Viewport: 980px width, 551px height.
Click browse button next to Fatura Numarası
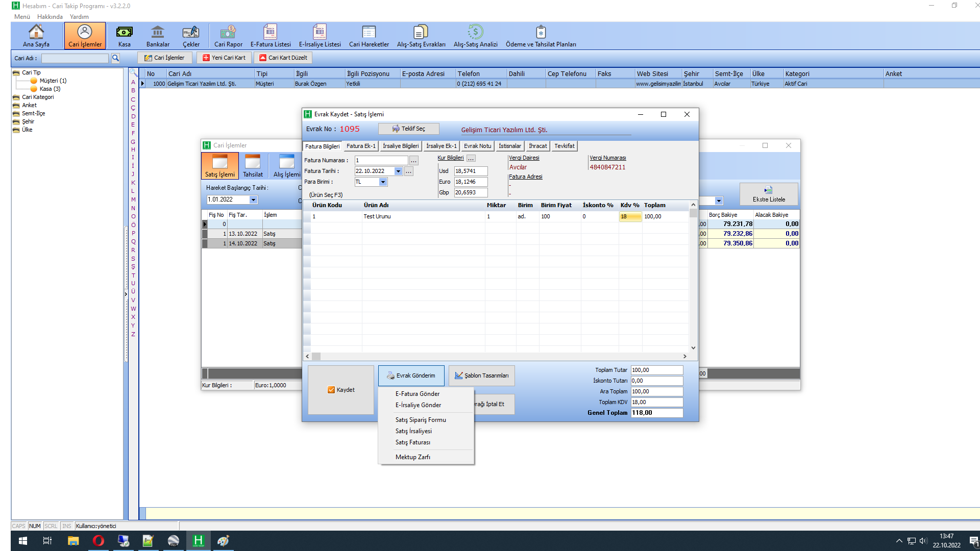pos(414,161)
